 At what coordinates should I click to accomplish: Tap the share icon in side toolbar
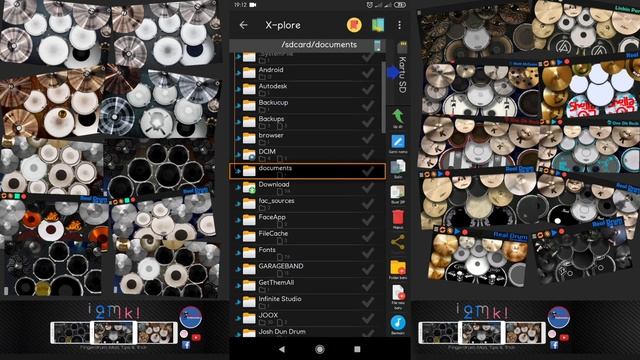398,242
